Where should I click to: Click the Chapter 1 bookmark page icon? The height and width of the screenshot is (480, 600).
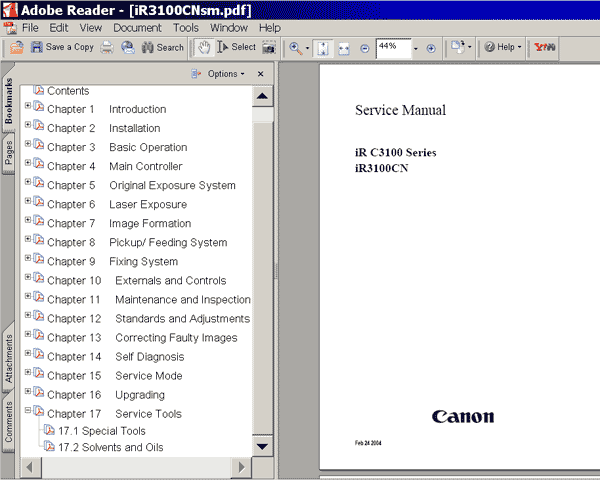pyautogui.click(x=38, y=106)
